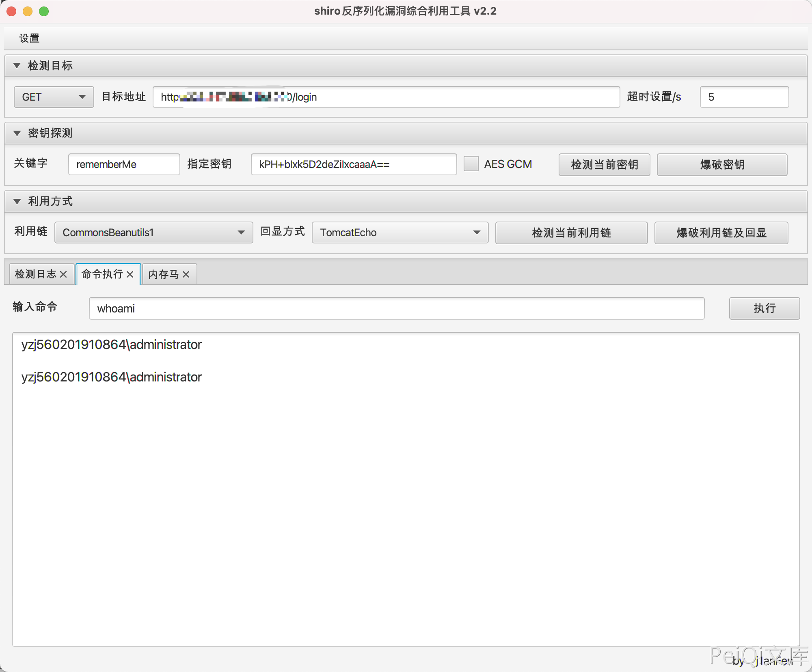The image size is (812, 672).
Task: Open the GET request method dropdown
Action: [x=54, y=97]
